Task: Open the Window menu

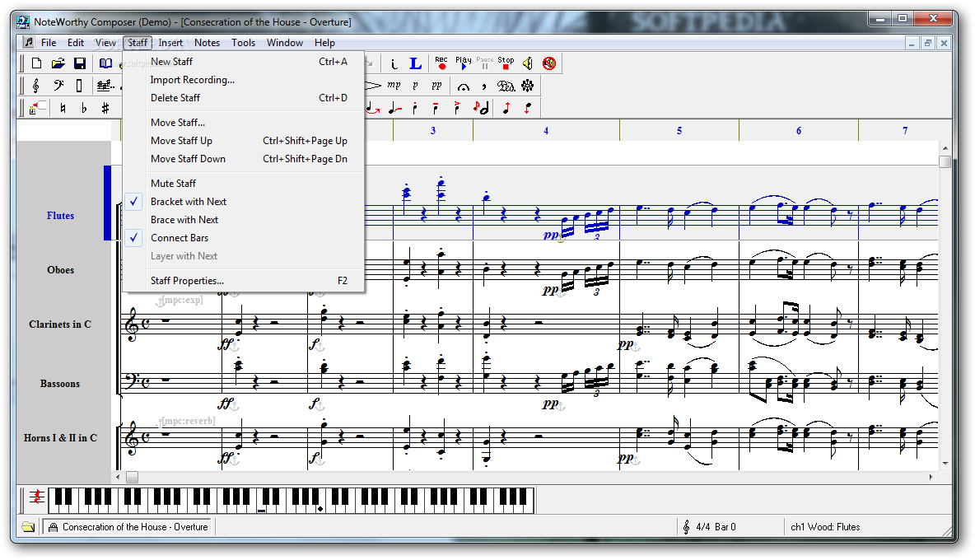Action: pyautogui.click(x=285, y=43)
